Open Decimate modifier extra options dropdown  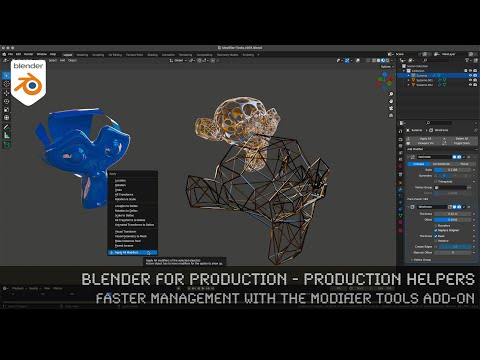point(464,157)
